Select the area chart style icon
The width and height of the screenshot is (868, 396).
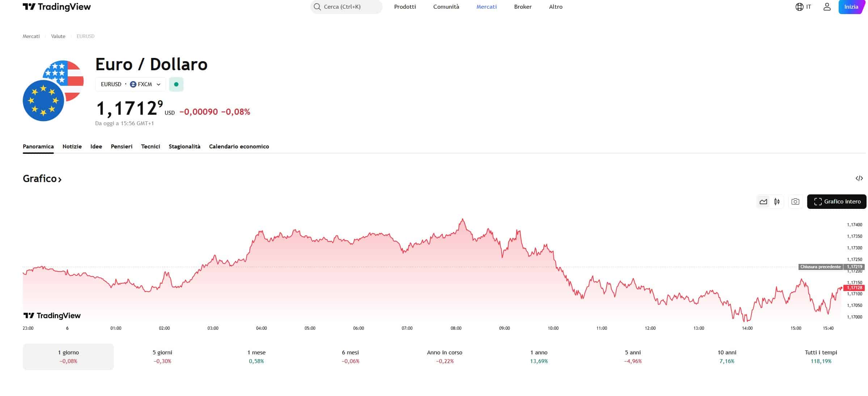click(763, 202)
